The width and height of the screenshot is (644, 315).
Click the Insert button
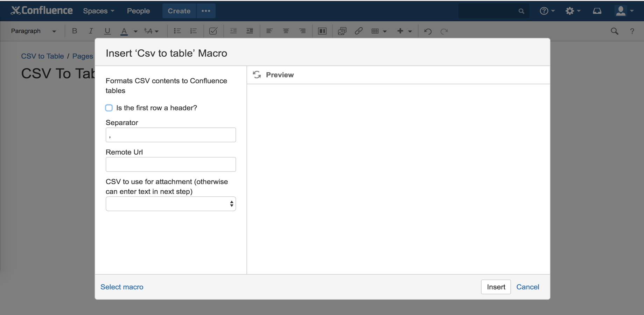[496, 287]
